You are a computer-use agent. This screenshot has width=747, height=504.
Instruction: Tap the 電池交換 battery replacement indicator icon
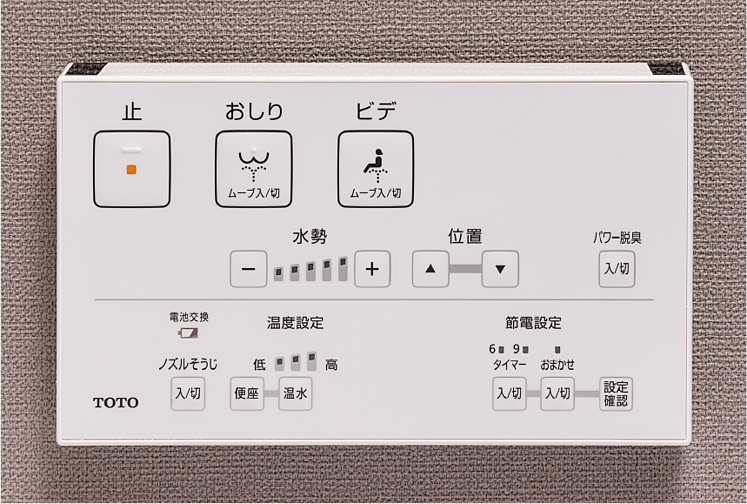(x=188, y=333)
